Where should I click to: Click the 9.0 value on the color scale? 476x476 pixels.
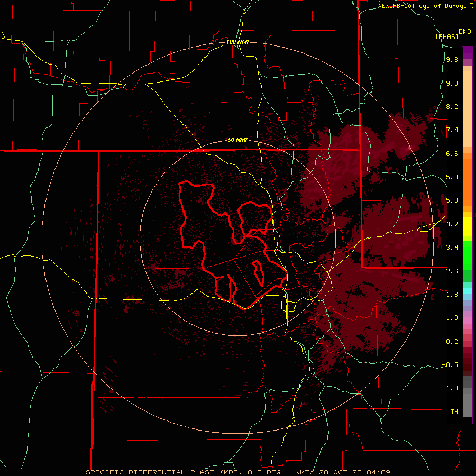click(x=452, y=83)
